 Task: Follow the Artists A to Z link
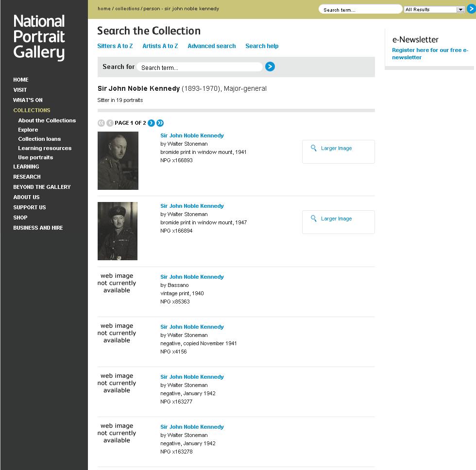(x=160, y=46)
